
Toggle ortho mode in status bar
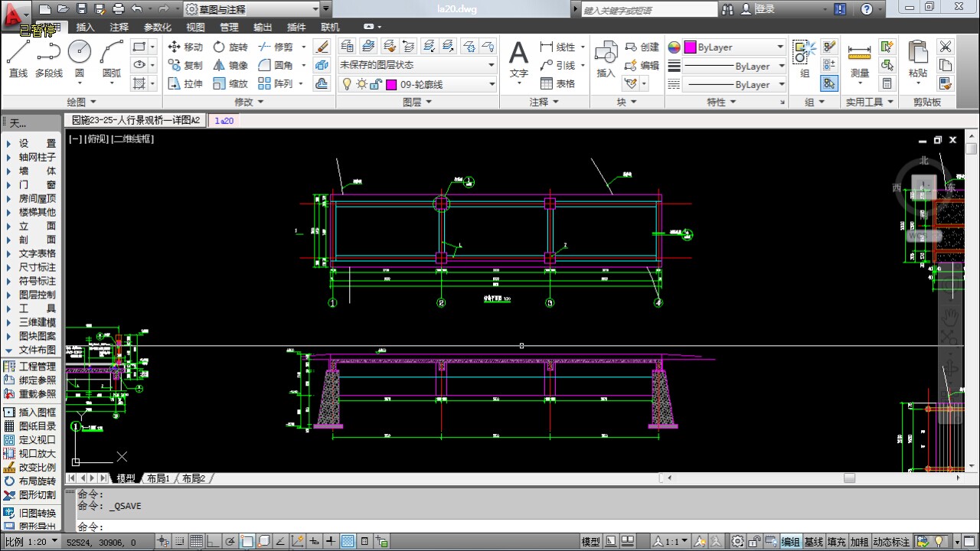pyautogui.click(x=214, y=542)
